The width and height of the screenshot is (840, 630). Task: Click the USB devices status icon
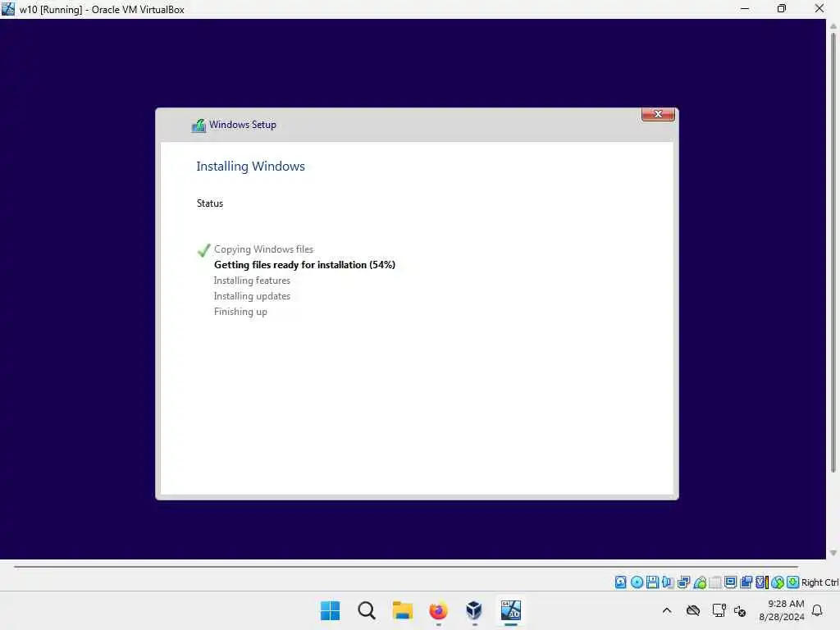700,582
